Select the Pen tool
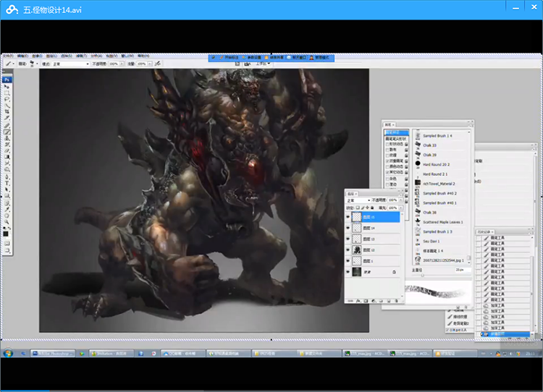 pos(7,176)
